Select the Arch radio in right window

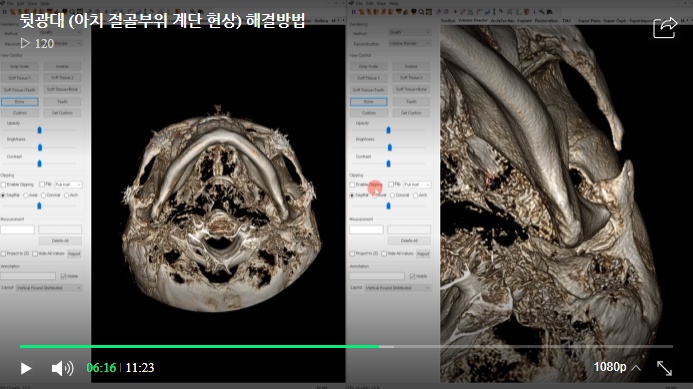pos(415,195)
